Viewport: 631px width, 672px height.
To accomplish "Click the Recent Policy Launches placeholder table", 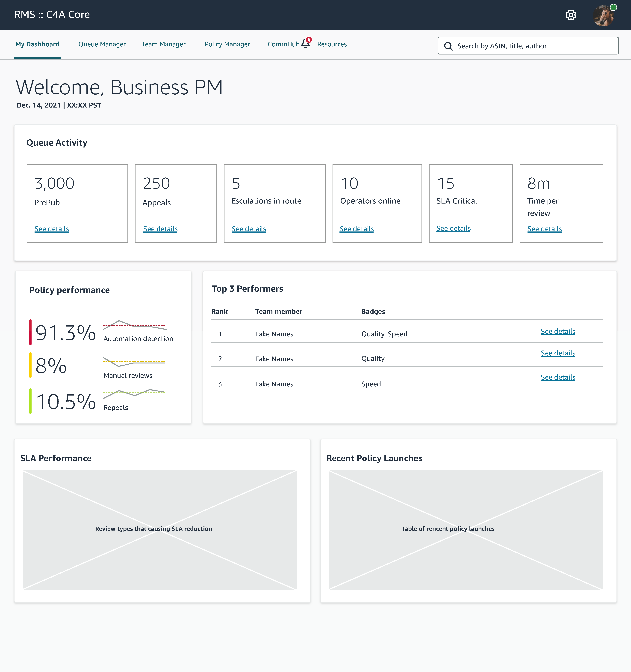I will click(x=466, y=530).
